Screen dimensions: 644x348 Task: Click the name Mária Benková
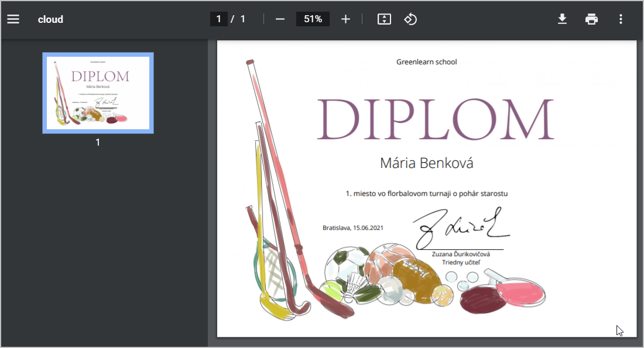tap(426, 163)
